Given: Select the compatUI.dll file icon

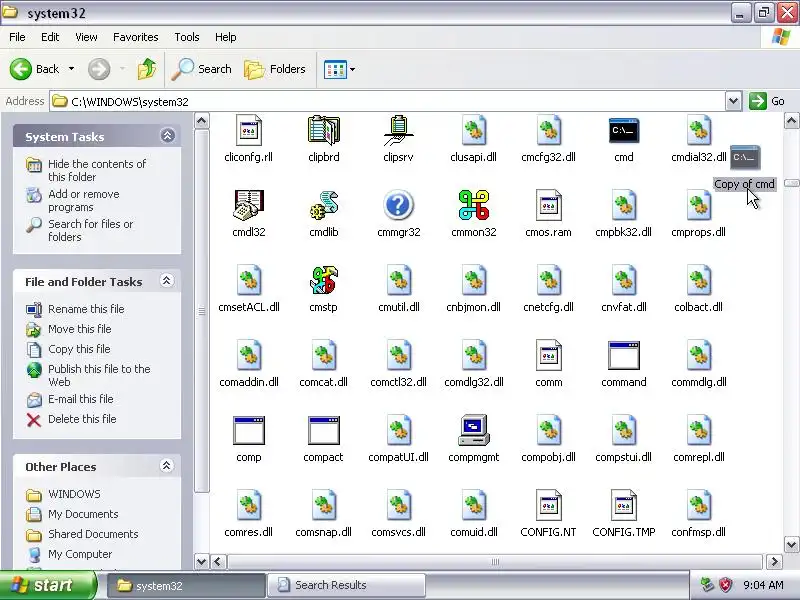Looking at the screenshot, I should (x=398, y=430).
